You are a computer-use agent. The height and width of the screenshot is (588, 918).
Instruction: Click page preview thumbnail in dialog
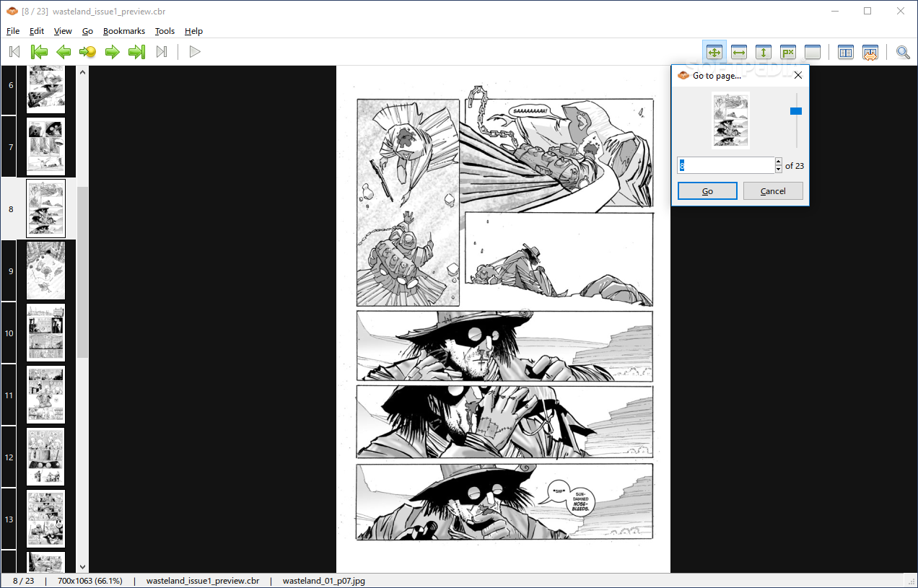click(x=730, y=120)
